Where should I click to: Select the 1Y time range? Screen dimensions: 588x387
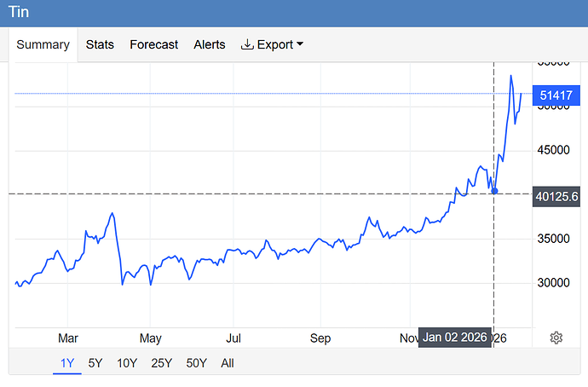(67, 363)
